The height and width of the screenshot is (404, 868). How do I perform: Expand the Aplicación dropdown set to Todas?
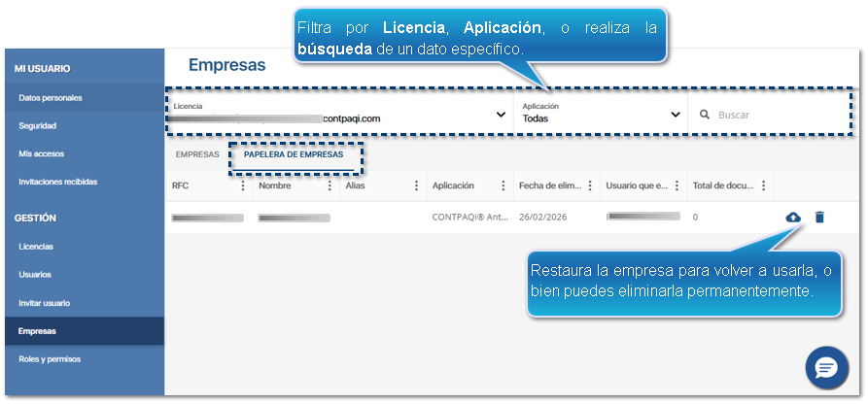point(676,115)
